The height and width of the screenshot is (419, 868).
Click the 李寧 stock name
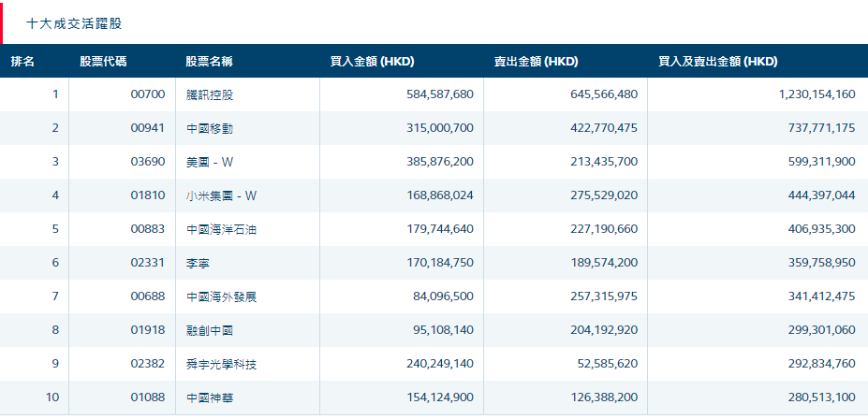tap(199, 263)
